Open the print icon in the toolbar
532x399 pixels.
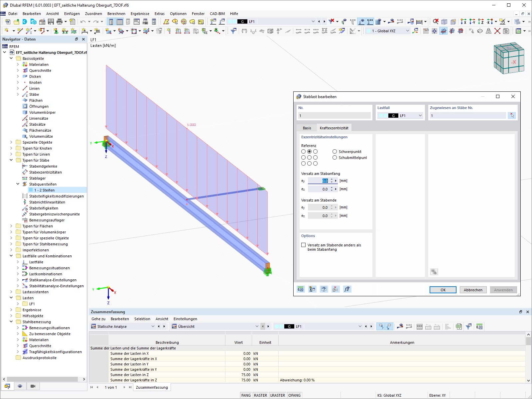click(60, 22)
